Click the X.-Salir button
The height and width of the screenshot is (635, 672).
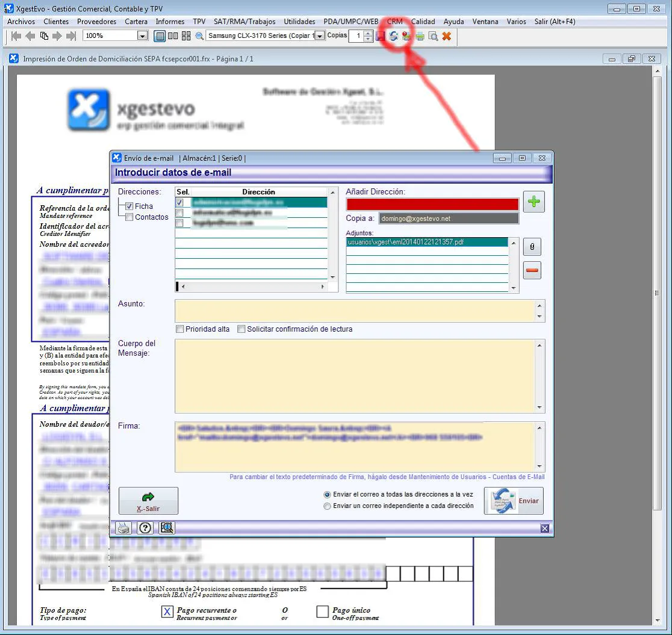tap(148, 501)
